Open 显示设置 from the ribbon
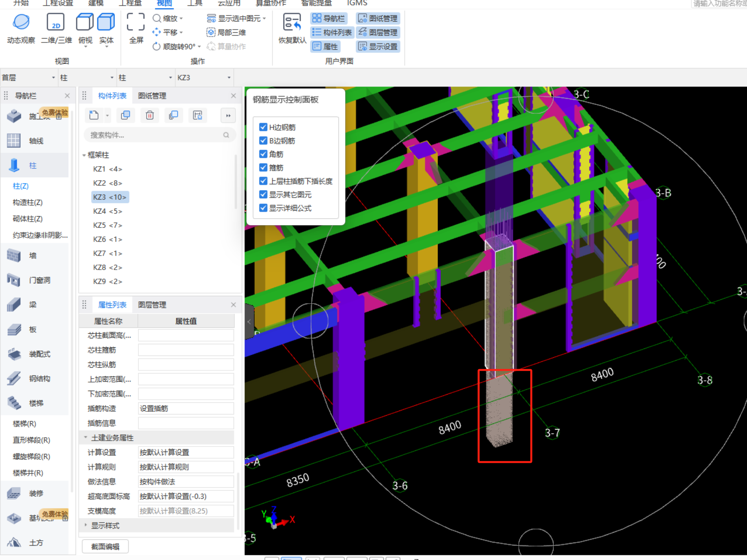Image resolution: width=747 pixels, height=560 pixels. coord(378,46)
